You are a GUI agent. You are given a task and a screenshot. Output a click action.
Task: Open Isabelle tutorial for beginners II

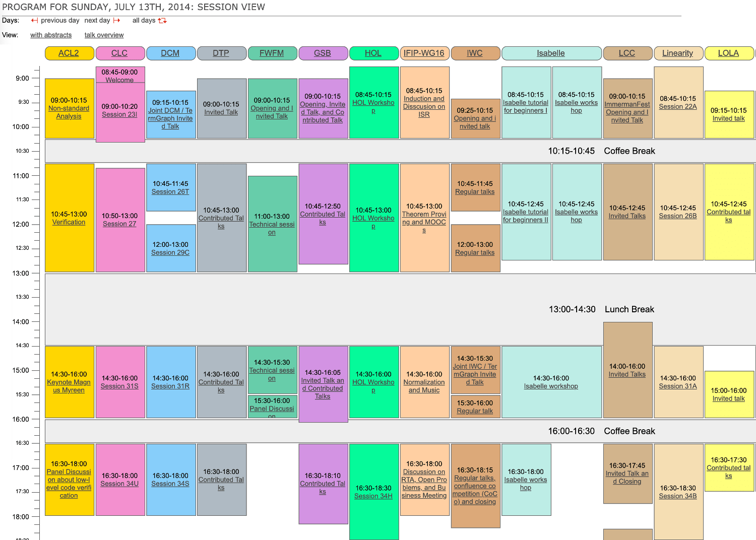526,216
